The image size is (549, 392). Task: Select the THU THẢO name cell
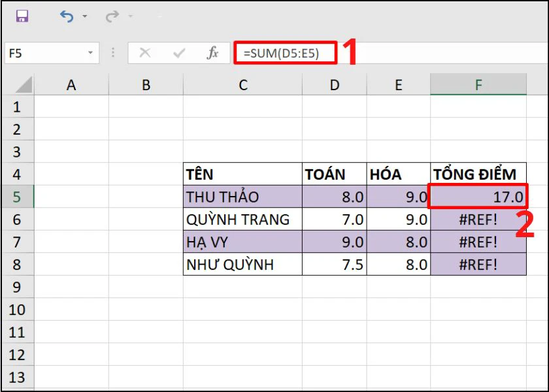click(x=242, y=197)
